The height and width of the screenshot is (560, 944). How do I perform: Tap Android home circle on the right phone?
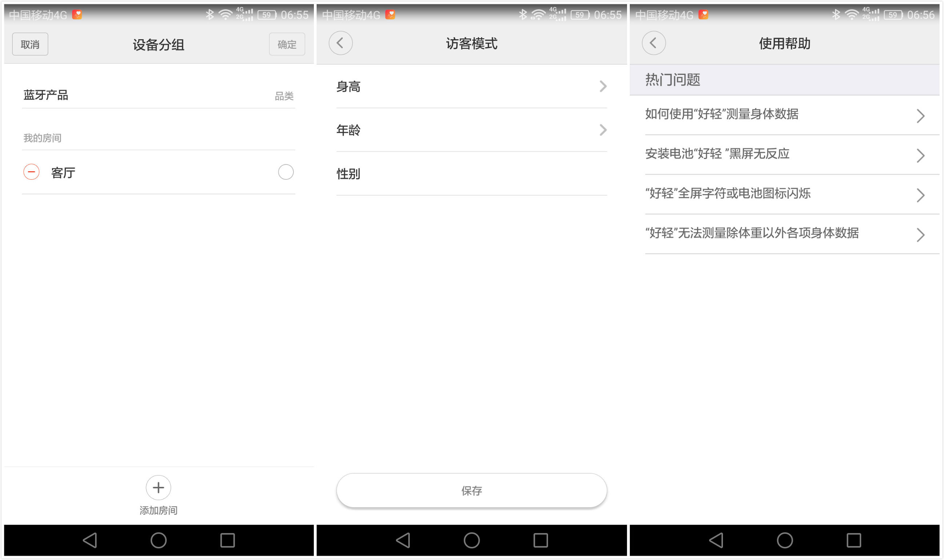click(785, 540)
